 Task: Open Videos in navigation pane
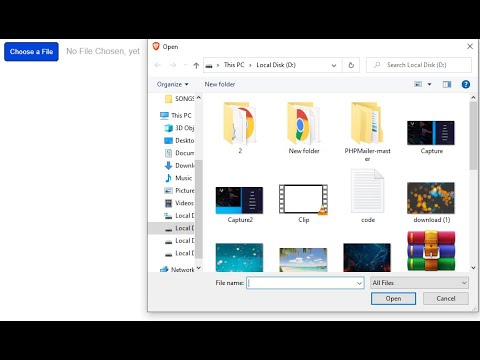point(179,203)
